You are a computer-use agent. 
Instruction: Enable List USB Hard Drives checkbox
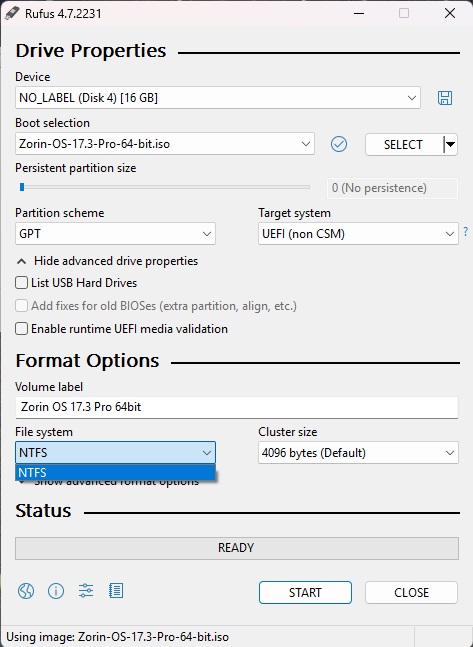click(21, 283)
